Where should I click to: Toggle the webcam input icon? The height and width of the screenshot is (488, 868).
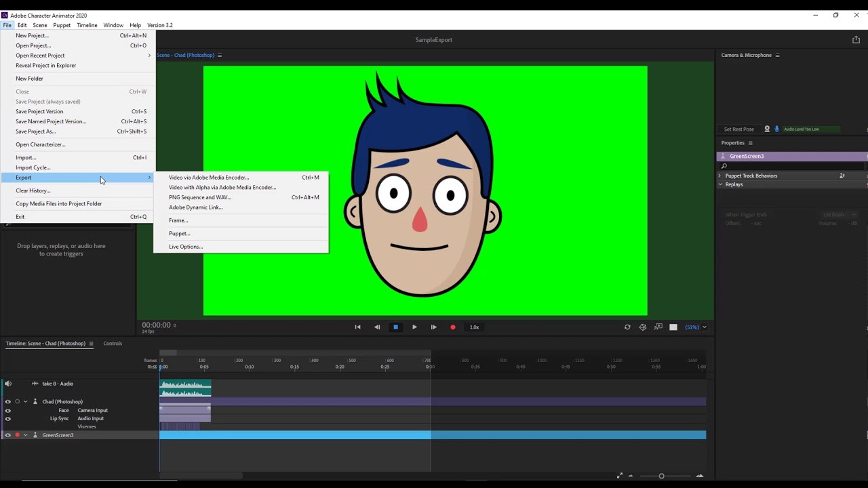pyautogui.click(x=767, y=129)
